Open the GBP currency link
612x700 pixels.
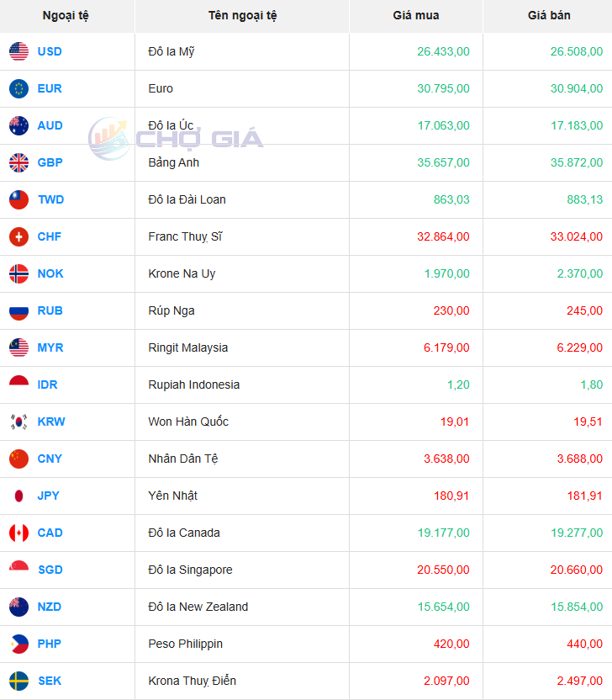click(50, 162)
